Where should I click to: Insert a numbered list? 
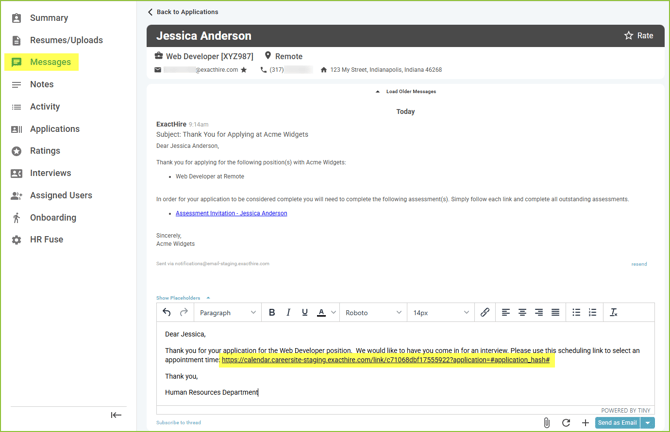593,313
